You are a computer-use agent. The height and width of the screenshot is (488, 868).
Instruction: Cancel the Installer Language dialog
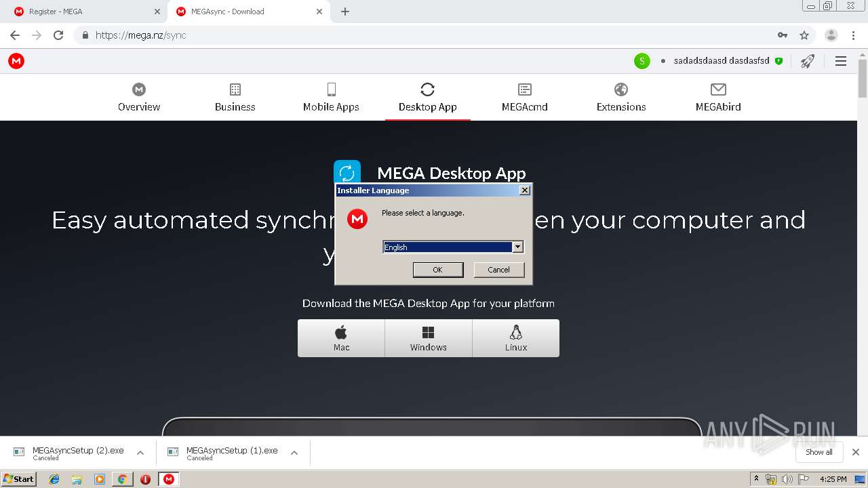[x=498, y=270]
